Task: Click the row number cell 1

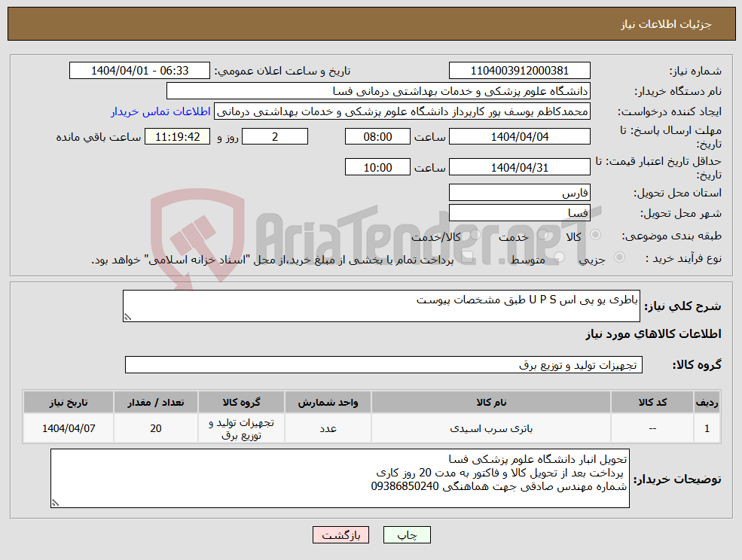Action: point(707,428)
